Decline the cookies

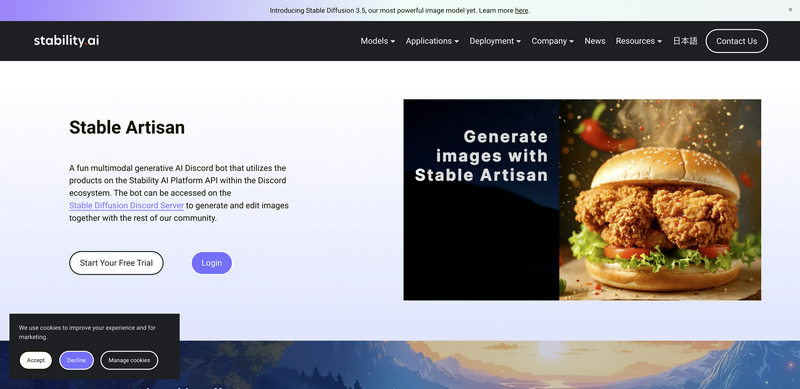[x=77, y=360]
